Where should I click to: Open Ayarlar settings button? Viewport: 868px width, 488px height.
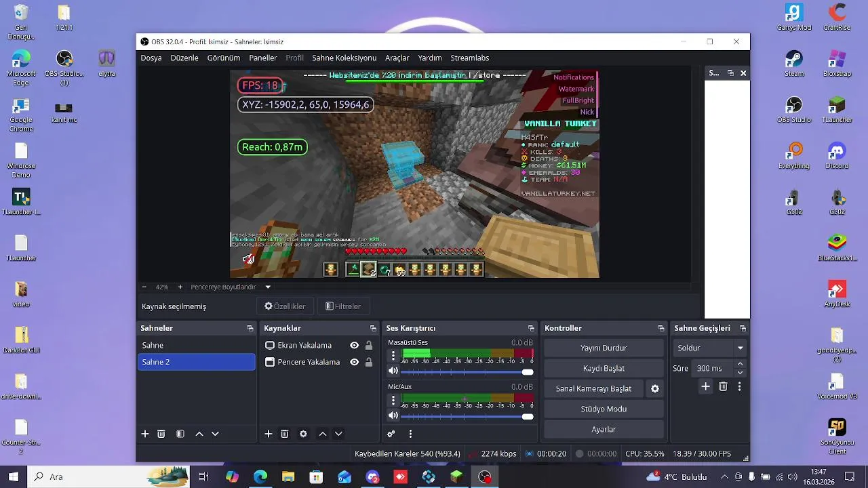tap(604, 429)
